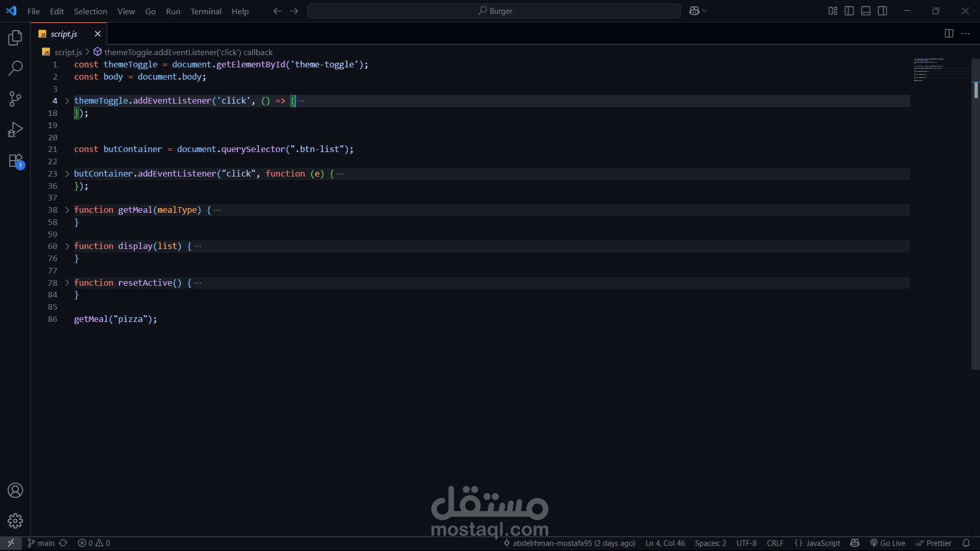
Task: Click the Burger command center search box
Action: (x=494, y=11)
